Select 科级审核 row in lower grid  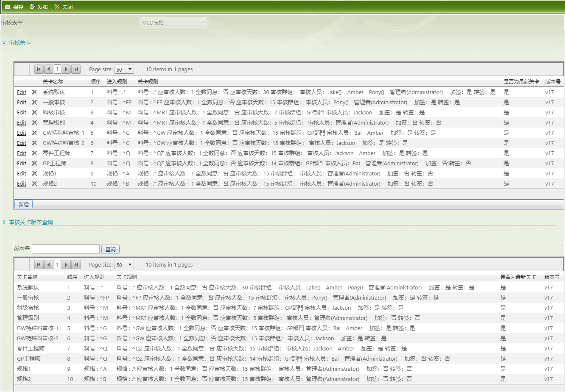(289, 308)
